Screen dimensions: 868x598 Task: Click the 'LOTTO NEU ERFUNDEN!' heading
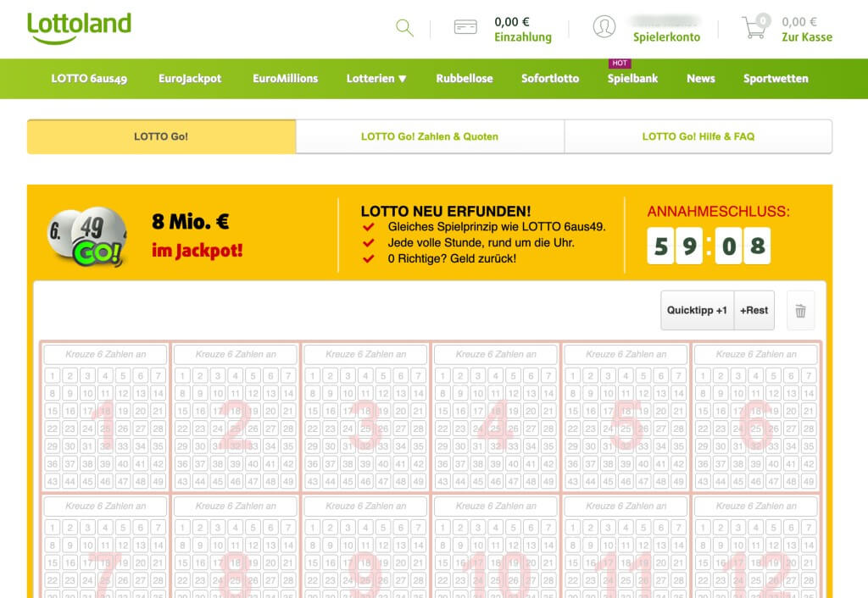tap(446, 211)
